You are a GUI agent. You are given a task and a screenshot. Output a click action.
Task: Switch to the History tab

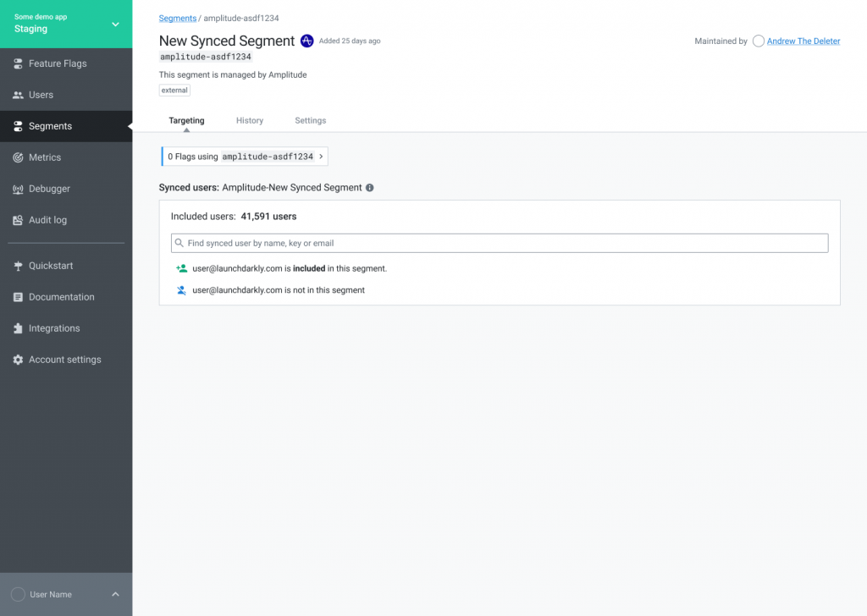click(249, 120)
